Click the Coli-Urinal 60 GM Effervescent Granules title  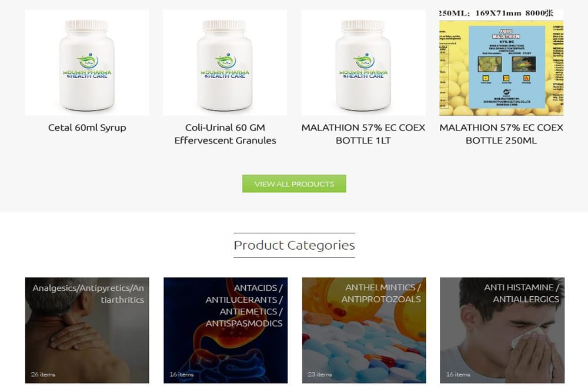225,134
